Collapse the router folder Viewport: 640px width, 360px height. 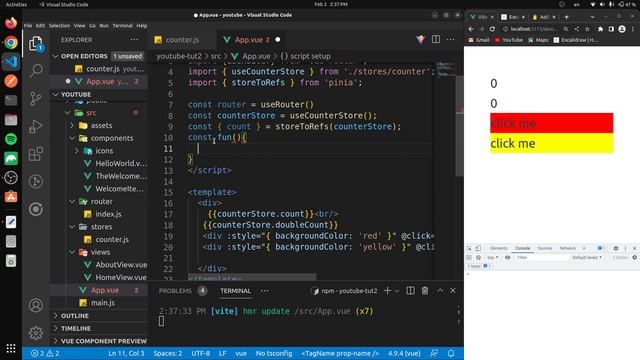72,201
